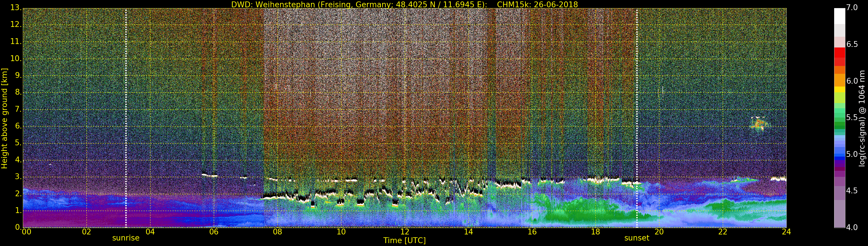Screen dimensions: 868x246
Task: Click the 4 km tick on the height axis
Action: click(x=18, y=160)
